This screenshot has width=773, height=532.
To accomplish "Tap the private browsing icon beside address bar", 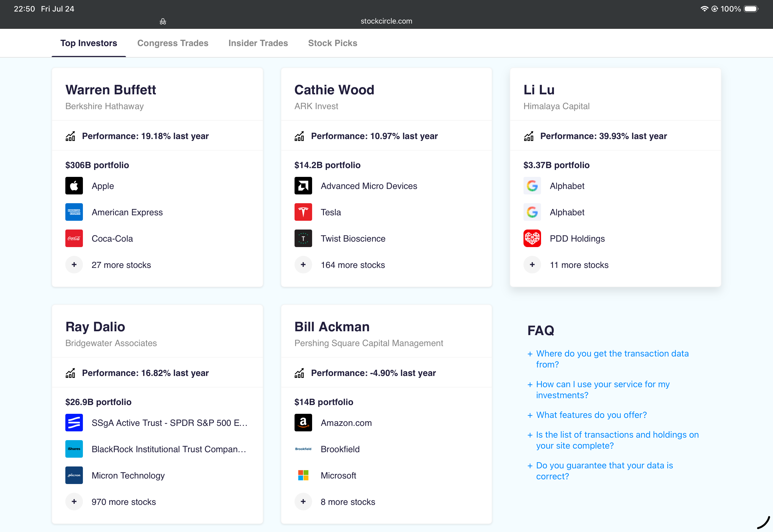I will 163,21.
